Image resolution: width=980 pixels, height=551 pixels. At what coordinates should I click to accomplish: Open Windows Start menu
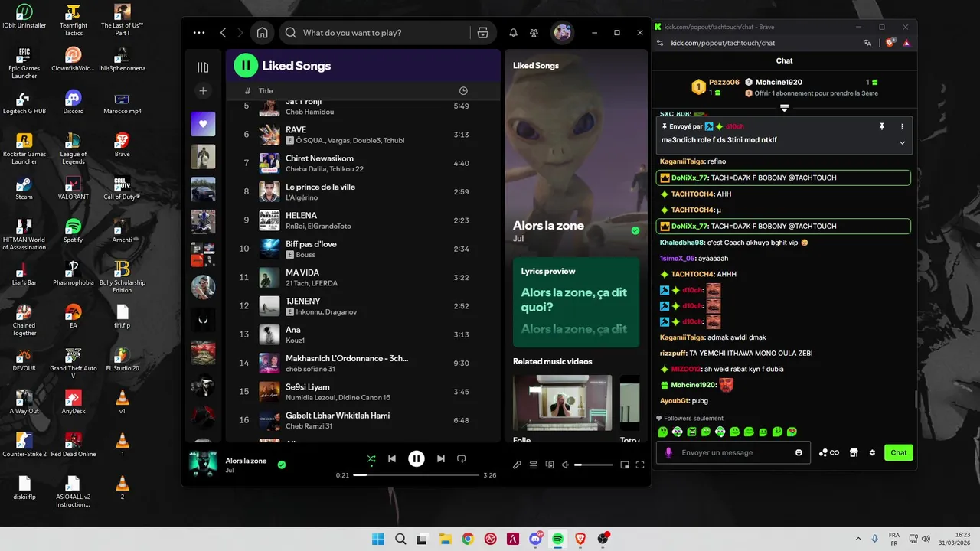[x=377, y=539]
